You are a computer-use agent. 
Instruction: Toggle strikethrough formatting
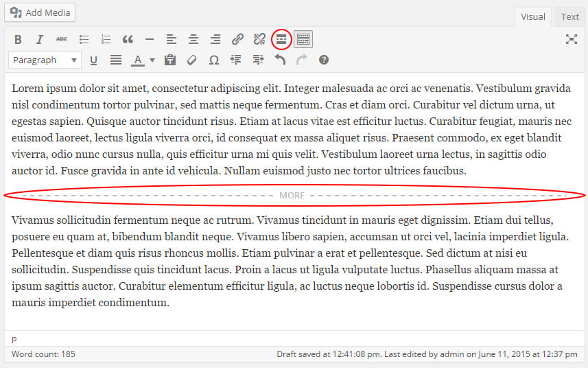[x=62, y=39]
